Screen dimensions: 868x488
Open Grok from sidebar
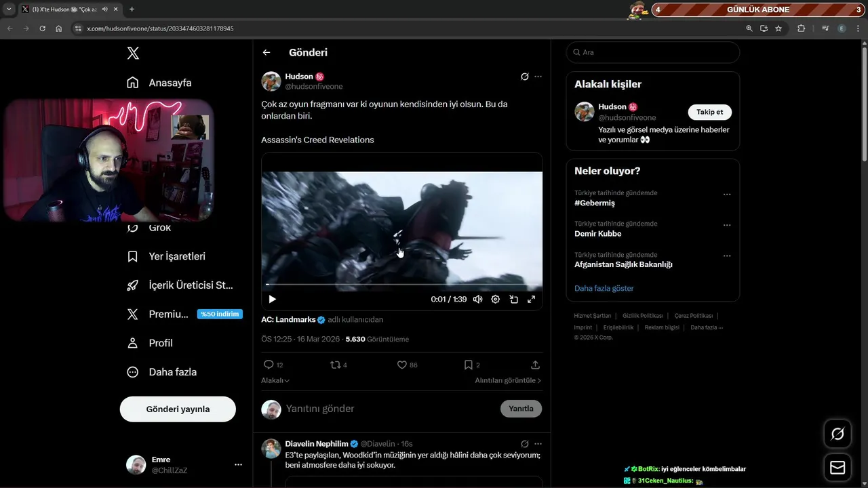click(x=150, y=228)
